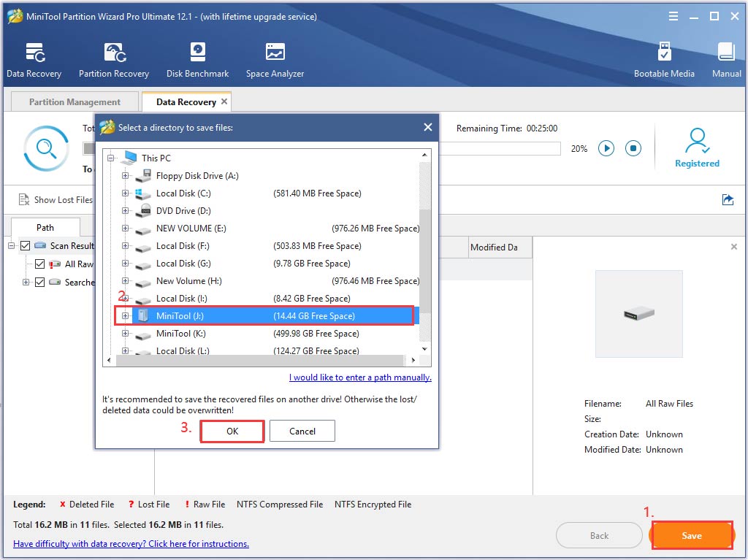The width and height of the screenshot is (748, 560).
Task: Create Bootable Media
Action: (x=664, y=60)
